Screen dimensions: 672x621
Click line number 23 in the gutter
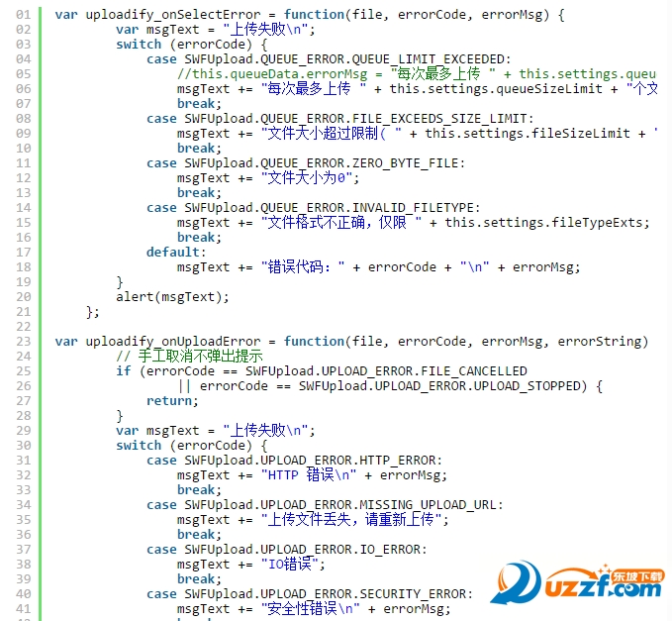[x=23, y=342]
